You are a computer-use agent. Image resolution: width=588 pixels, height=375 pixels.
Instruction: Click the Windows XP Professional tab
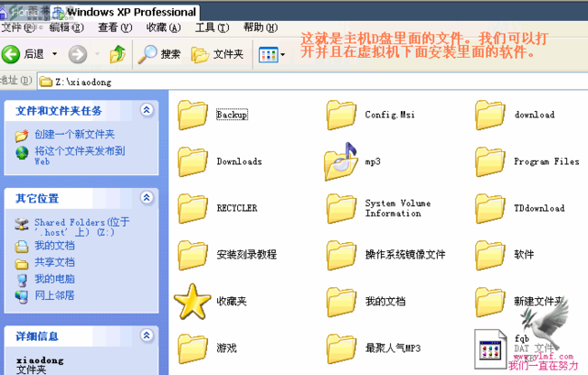(x=126, y=12)
